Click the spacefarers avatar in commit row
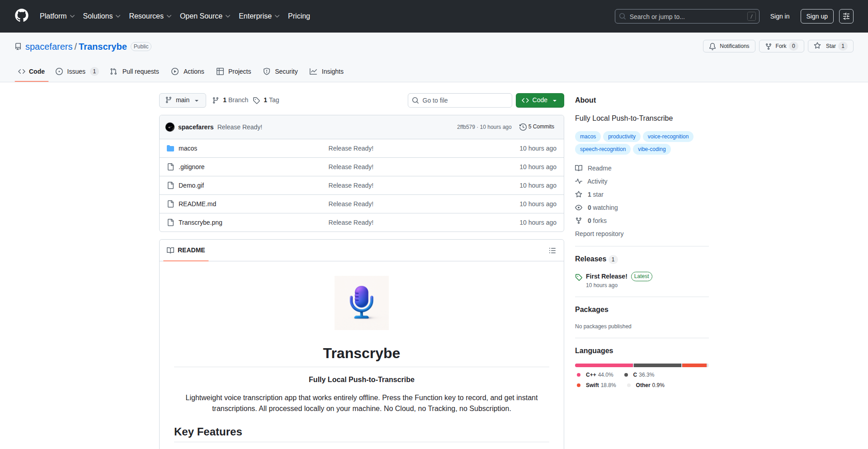Screen dimensions: 868x449 (x=170, y=127)
